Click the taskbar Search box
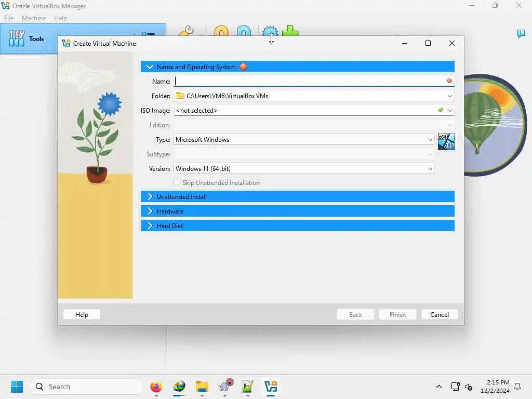Image resolution: width=532 pixels, height=399 pixels. (87, 387)
